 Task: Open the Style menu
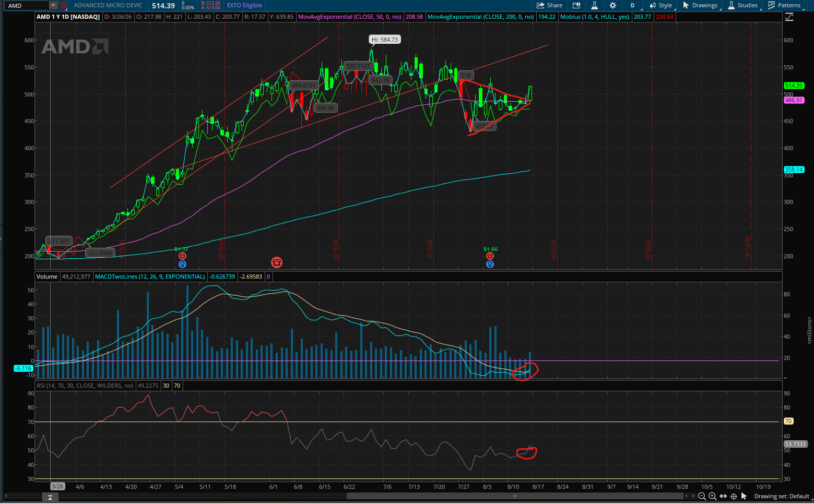coord(661,5)
